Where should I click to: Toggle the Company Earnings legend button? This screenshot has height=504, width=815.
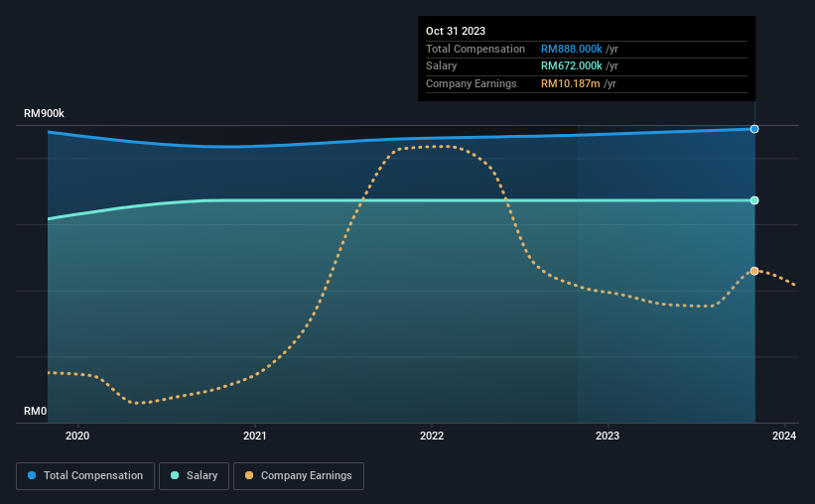point(299,476)
